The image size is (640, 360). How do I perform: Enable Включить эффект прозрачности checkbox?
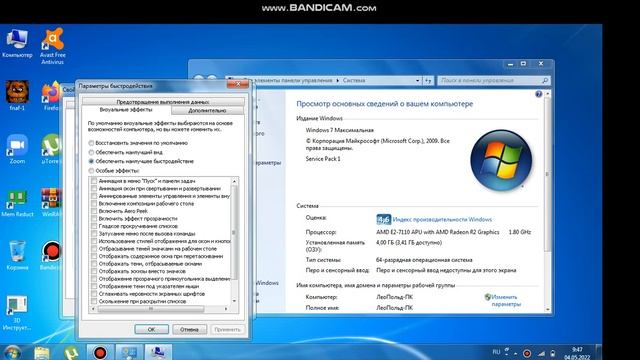(x=94, y=219)
